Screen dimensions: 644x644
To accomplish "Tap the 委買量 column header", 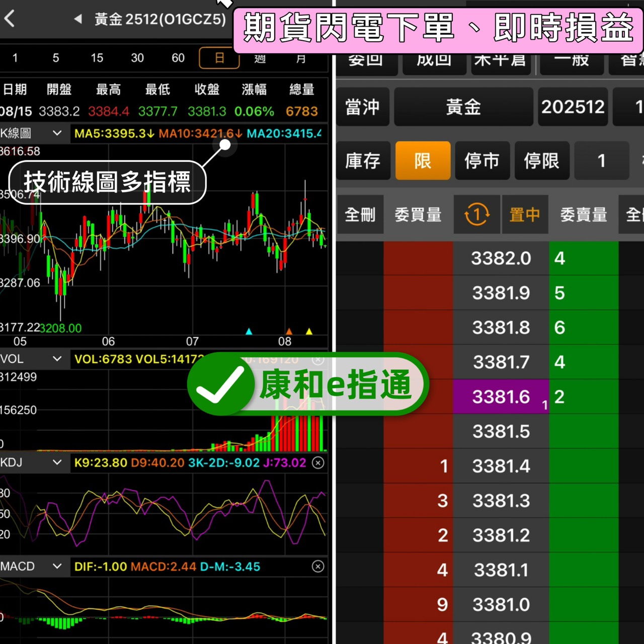I will coord(418,215).
